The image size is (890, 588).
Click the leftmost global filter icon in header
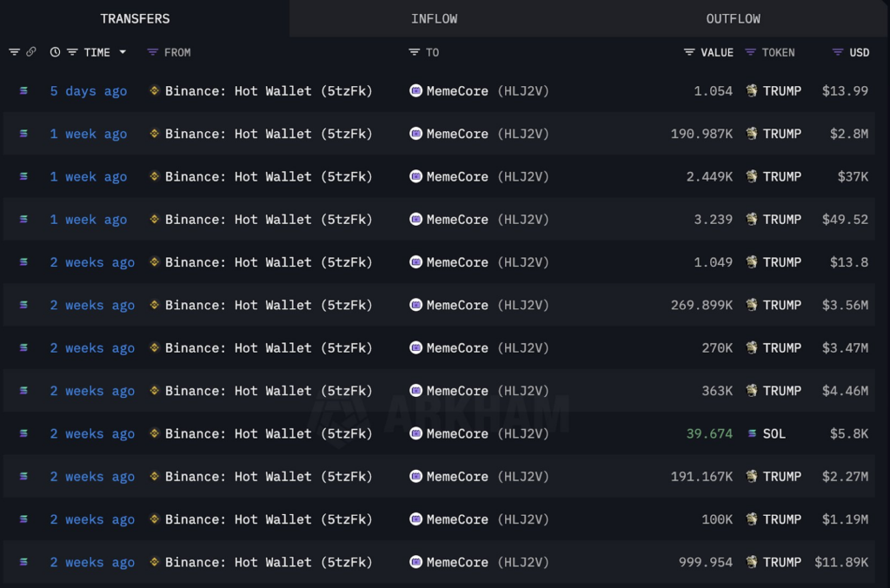(x=14, y=52)
